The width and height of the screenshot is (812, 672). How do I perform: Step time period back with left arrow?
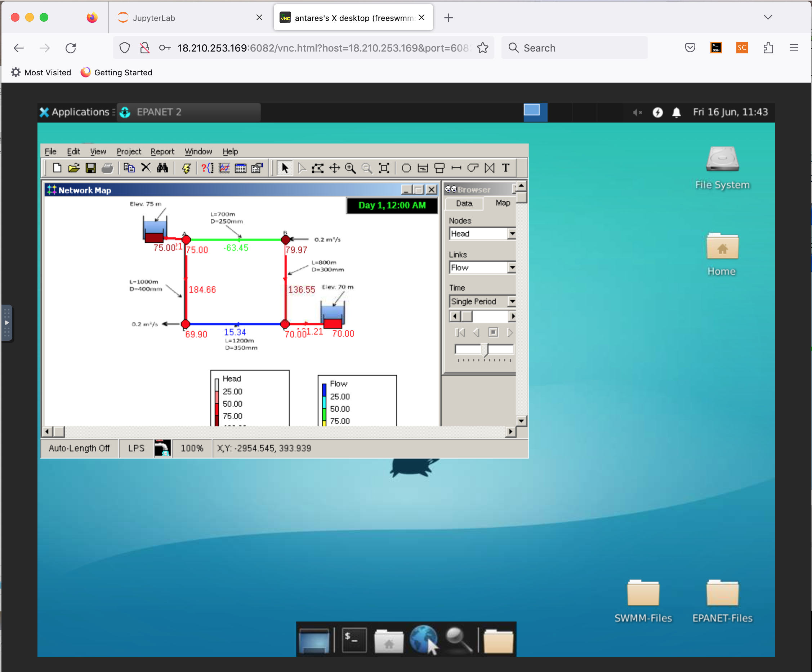[x=455, y=317]
